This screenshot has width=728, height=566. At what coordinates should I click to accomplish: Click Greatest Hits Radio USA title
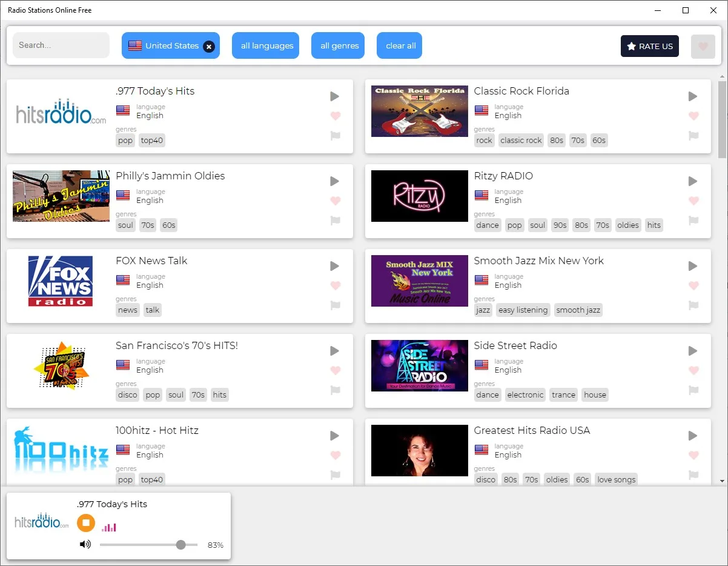532,430
